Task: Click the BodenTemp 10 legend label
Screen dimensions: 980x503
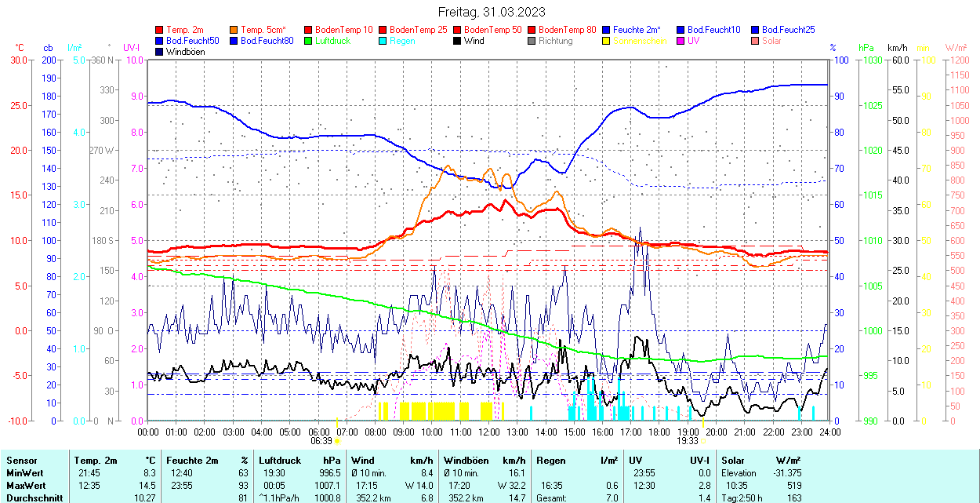Action: coord(343,30)
